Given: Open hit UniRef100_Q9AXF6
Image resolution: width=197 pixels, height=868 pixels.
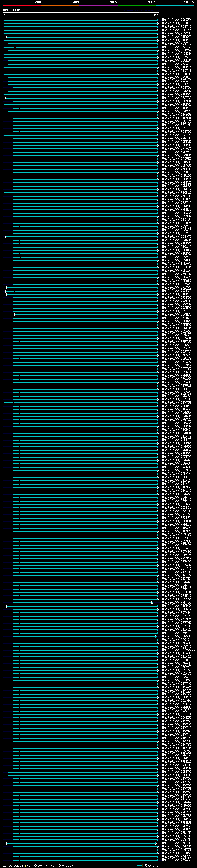Looking at the screenshot, I should tap(177, 20).
